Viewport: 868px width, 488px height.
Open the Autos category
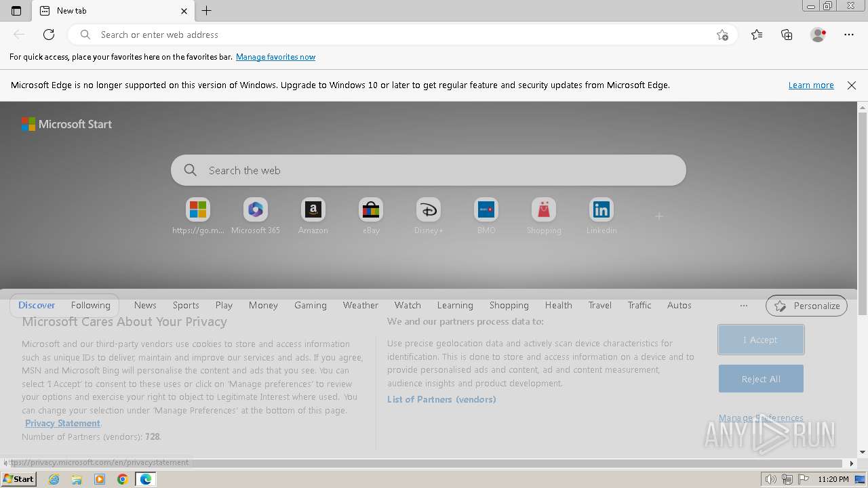click(x=679, y=305)
